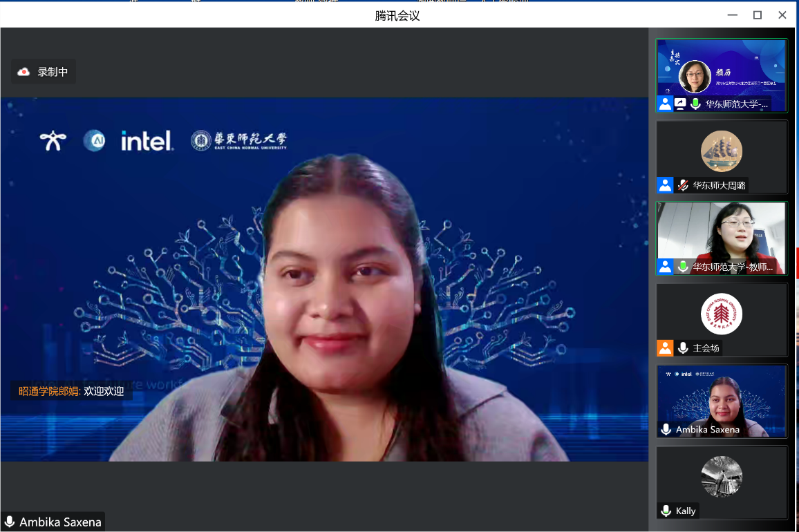Image resolution: width=799 pixels, height=532 pixels.
Task: Click the mic icon on Ambika Saxena's sidebar tile
Action: tap(666, 430)
